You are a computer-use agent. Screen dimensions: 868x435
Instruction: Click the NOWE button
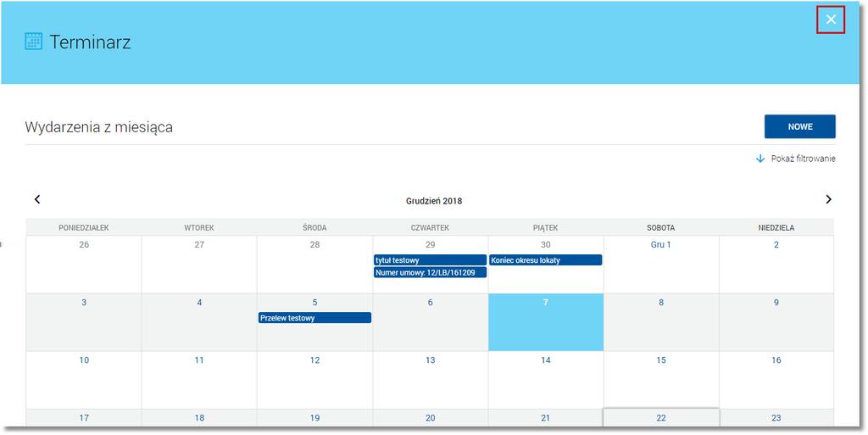pyautogui.click(x=800, y=126)
